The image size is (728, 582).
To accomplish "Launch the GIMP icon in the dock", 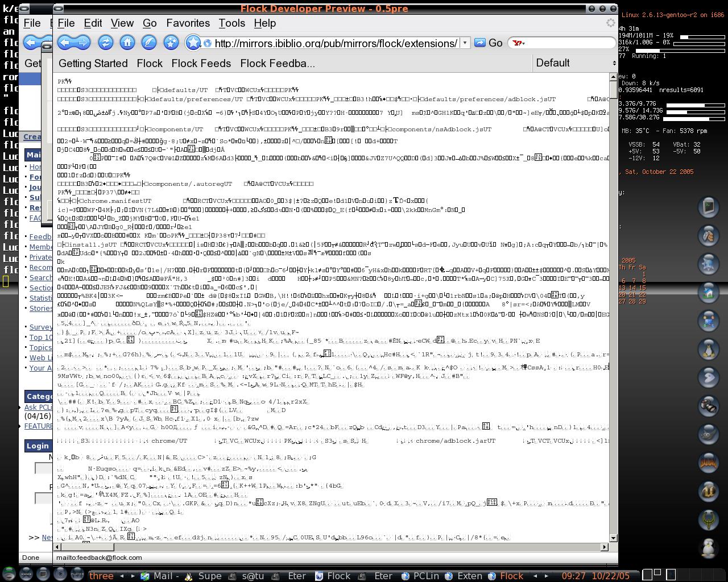I will 709,434.
